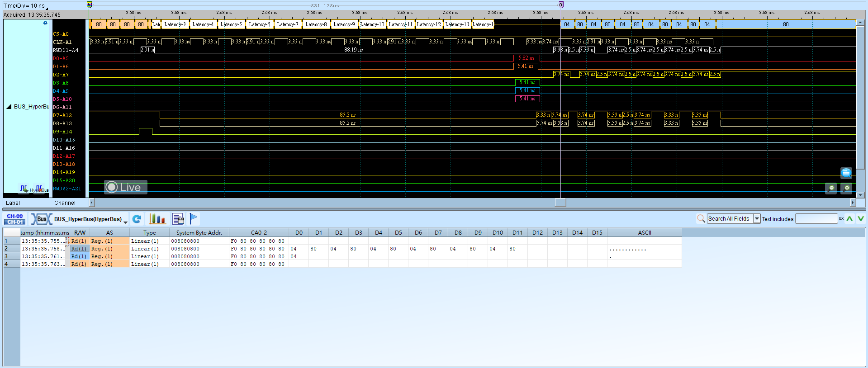Open the bus settings gear icon
Screen dimensions: 868x368
45,23
